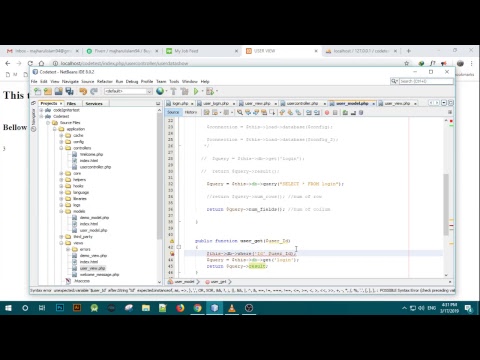
Task: Click the NetBeans Search input field
Action: click(426, 81)
